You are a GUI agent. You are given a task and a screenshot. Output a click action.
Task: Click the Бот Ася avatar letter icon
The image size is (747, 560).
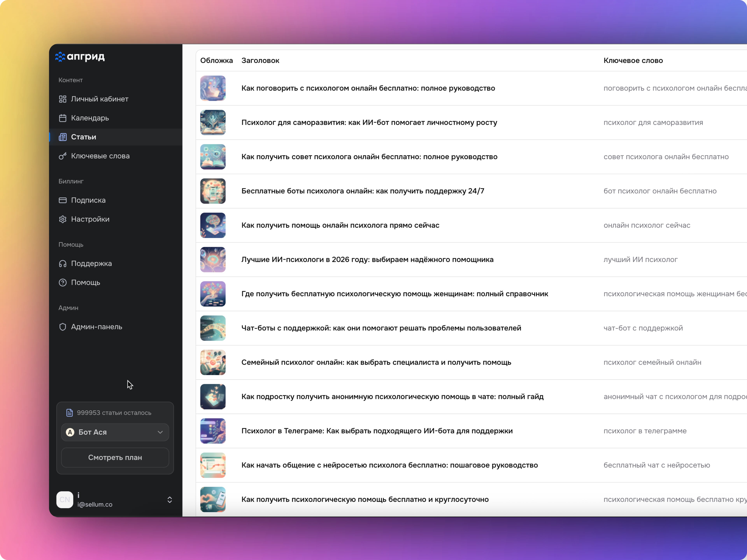(x=70, y=432)
